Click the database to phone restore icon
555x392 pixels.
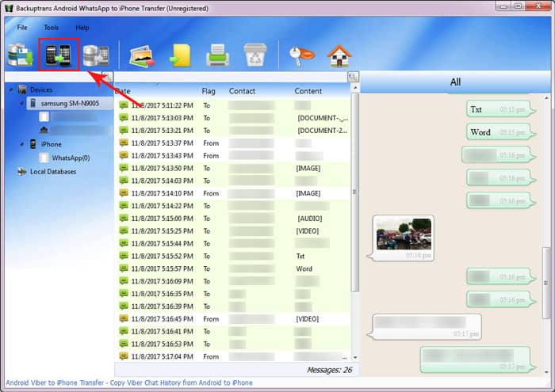pos(96,55)
